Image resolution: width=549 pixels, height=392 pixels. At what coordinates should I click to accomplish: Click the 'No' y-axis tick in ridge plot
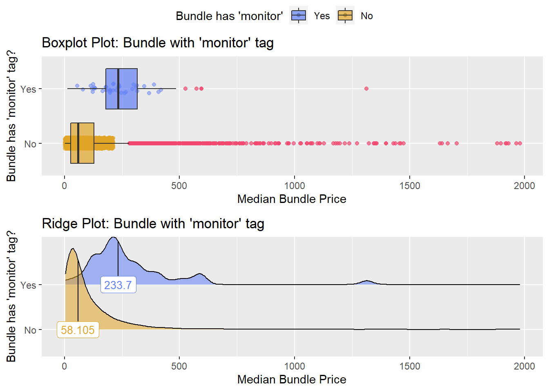coord(30,330)
